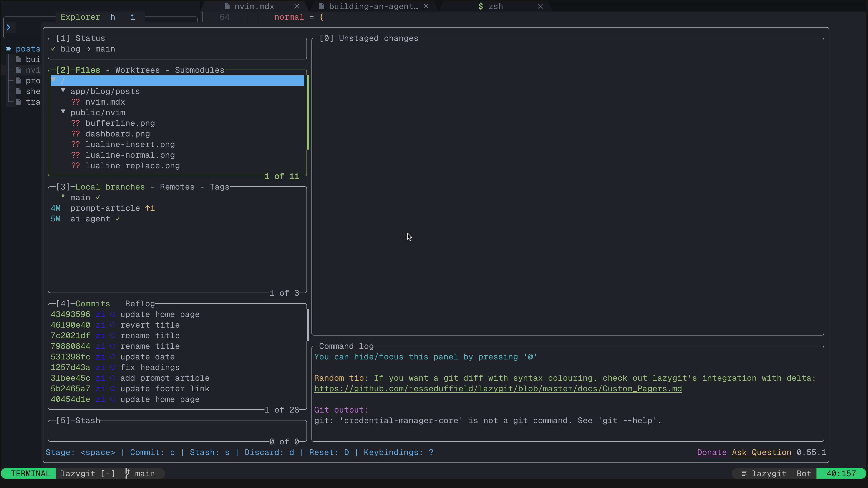Collapse the public/nvim folder triangle
This screenshot has width=868, height=488.
point(63,112)
